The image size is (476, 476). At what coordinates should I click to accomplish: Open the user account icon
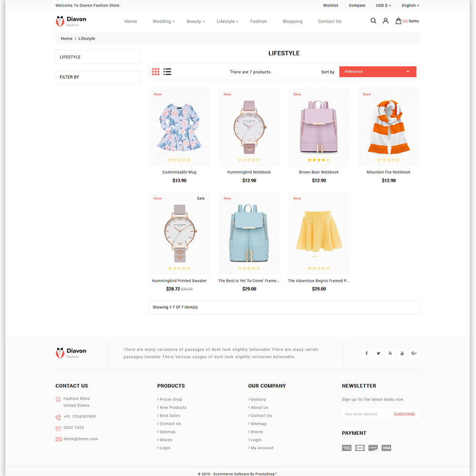point(386,21)
